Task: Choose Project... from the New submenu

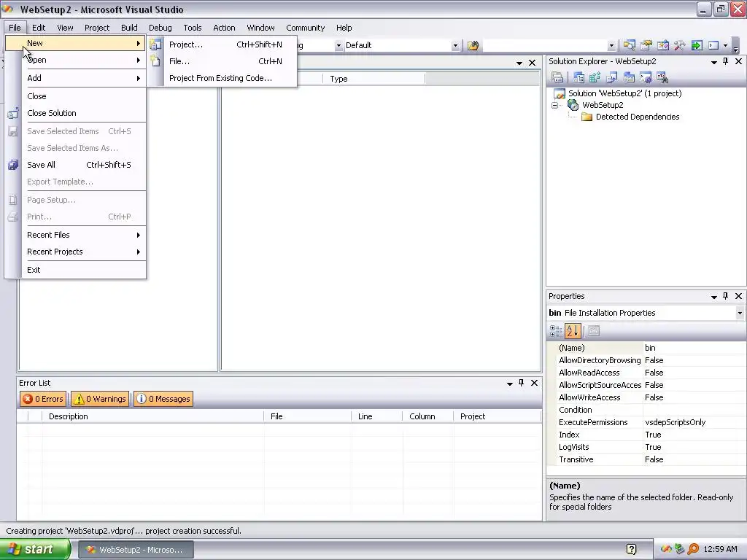Action: point(222,44)
